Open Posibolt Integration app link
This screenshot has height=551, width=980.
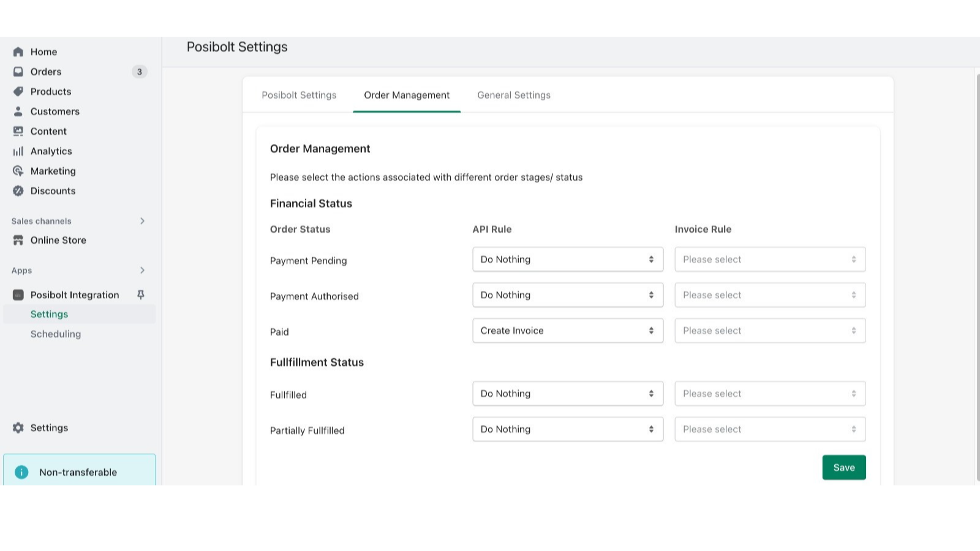[x=75, y=295]
